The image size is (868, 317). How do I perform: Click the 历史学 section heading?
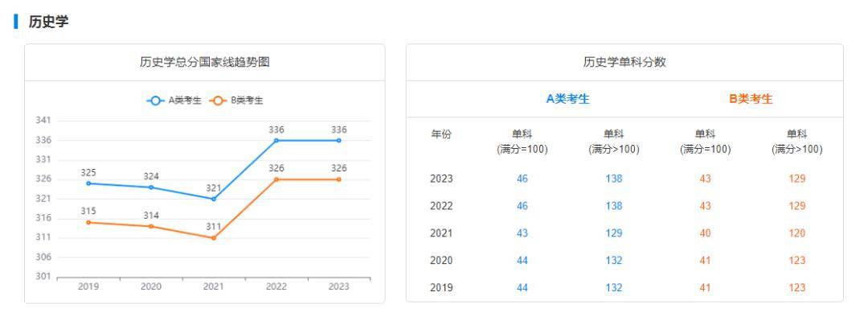49,22
